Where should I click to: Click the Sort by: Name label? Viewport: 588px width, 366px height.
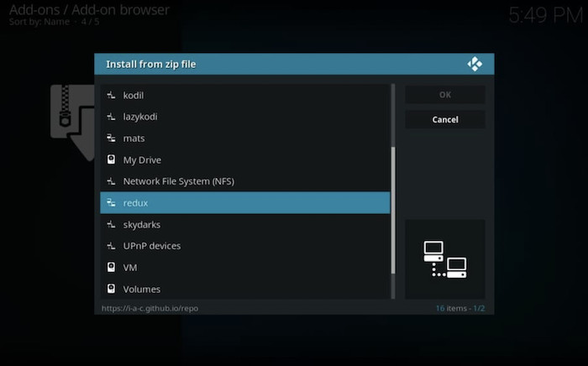[x=39, y=22]
